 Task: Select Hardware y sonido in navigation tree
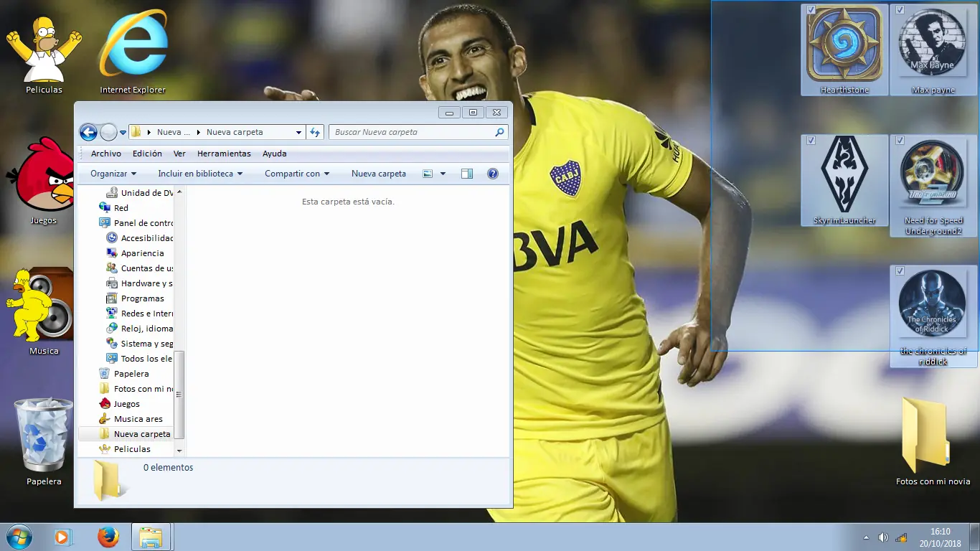[x=146, y=283]
